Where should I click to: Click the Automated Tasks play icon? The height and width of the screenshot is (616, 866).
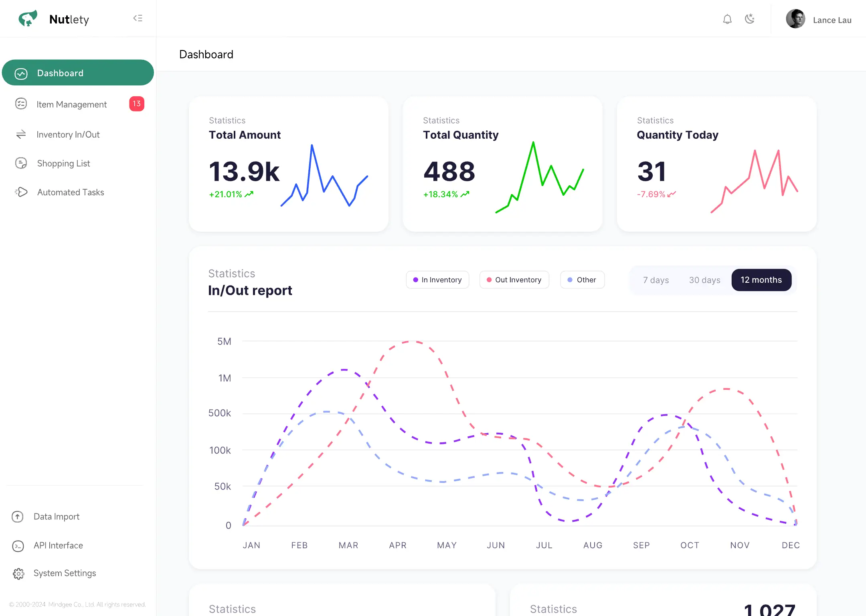click(21, 192)
